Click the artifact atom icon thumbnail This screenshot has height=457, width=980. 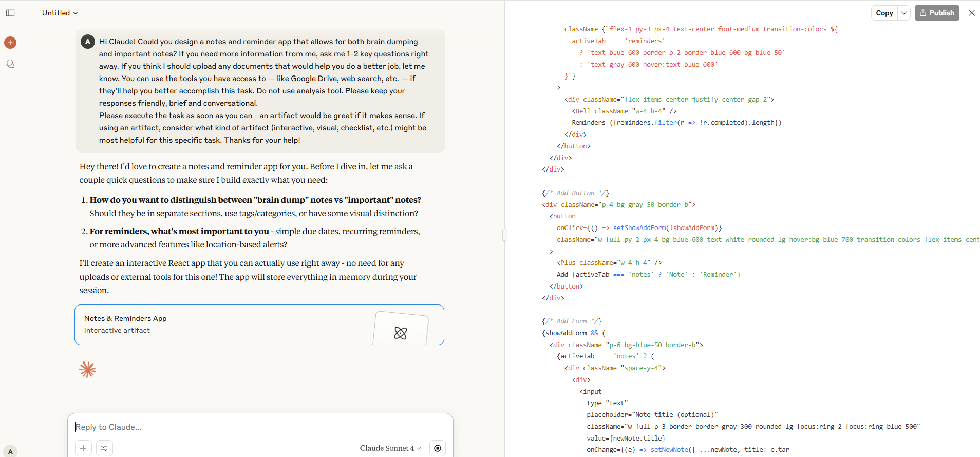(401, 333)
